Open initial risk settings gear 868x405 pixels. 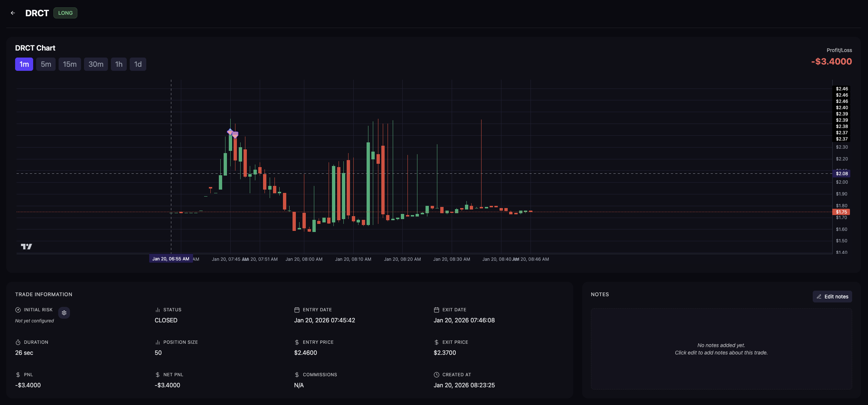pos(64,313)
